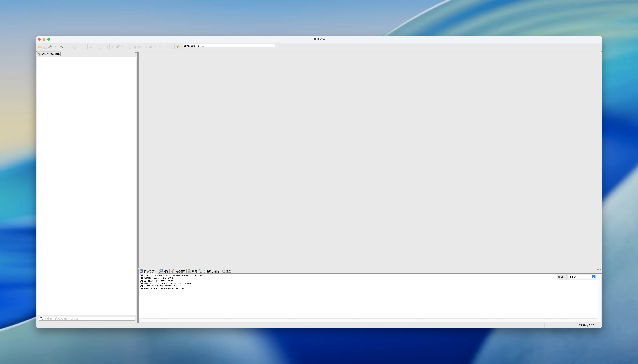
Task: Click the pencil rename icon in toolbar
Action: click(101, 47)
